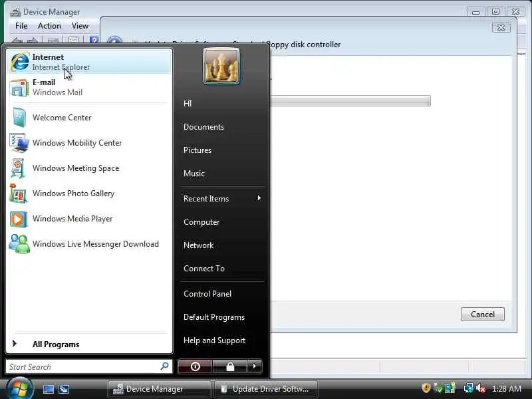The height and width of the screenshot is (399, 532).
Task: Launch Windows Mail e-mail entry
Action: pos(89,87)
